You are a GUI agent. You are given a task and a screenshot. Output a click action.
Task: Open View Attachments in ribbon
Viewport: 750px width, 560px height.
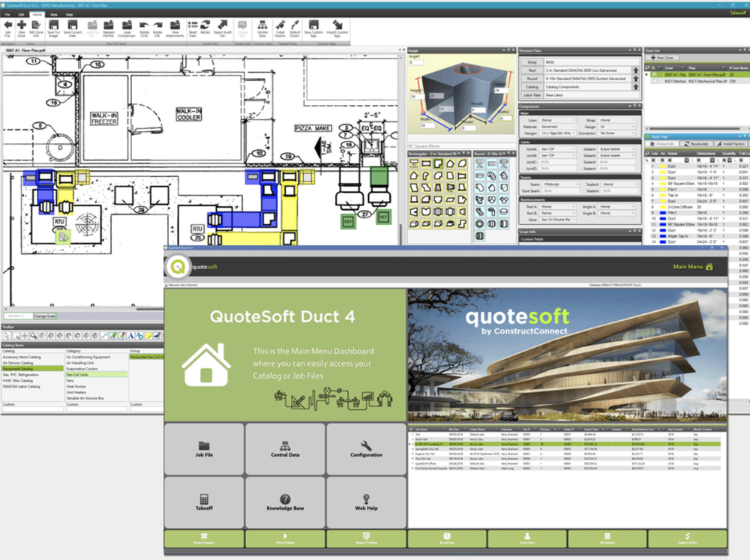click(175, 28)
